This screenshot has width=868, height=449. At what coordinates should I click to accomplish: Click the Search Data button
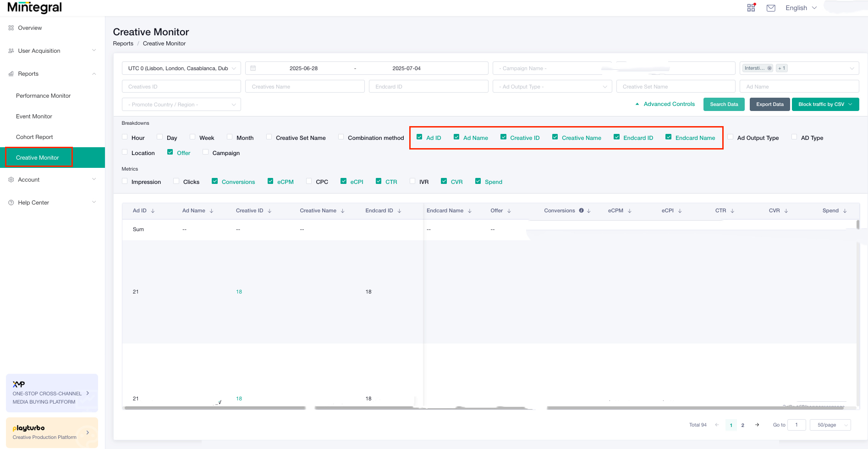[x=724, y=104]
